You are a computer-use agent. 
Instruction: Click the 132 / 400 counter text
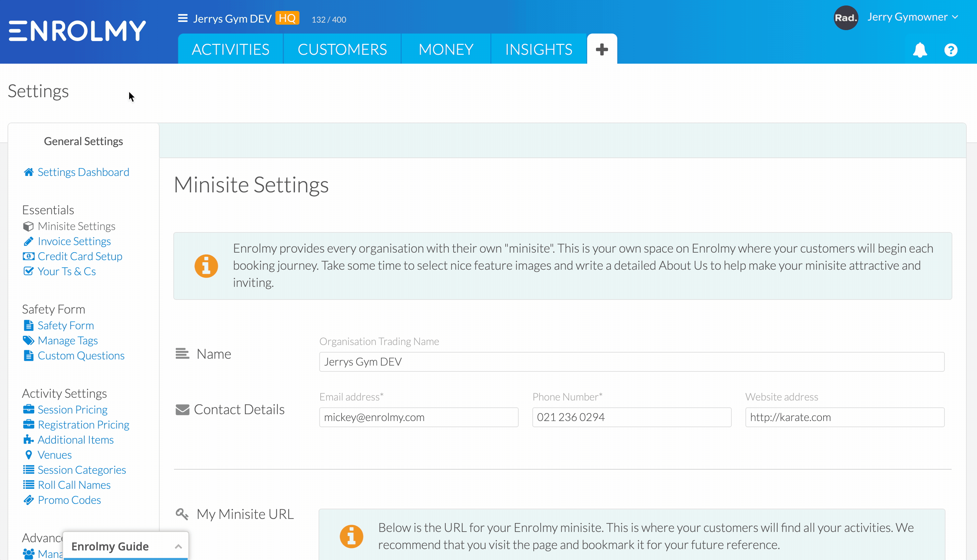pos(329,19)
